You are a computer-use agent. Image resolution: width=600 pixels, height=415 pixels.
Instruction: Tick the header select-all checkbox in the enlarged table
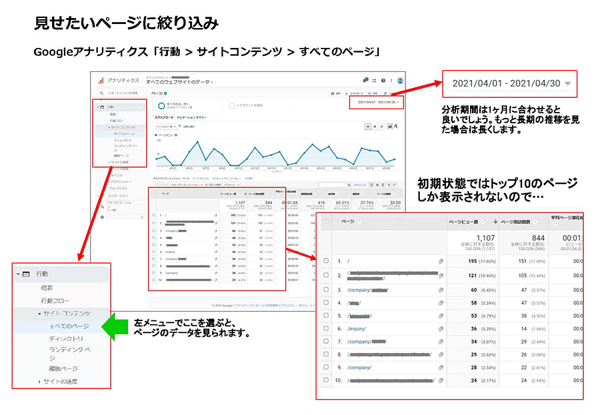coord(326,221)
